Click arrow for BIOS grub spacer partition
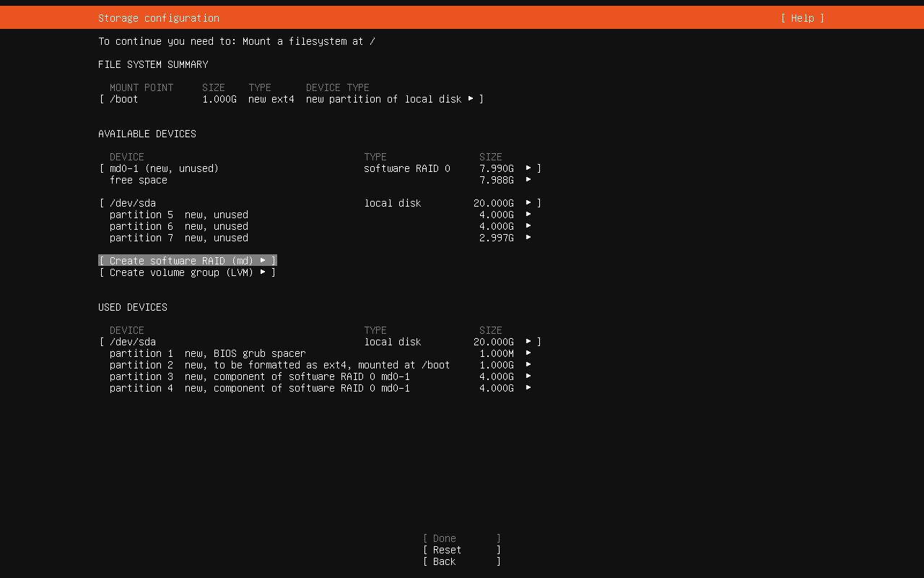Screen dimensions: 924x578 point(528,353)
